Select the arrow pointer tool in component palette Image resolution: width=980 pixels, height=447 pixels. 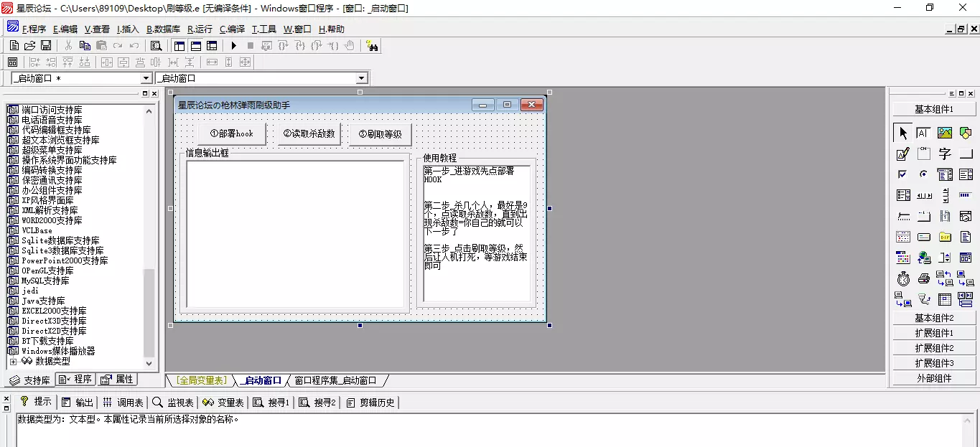click(x=903, y=133)
